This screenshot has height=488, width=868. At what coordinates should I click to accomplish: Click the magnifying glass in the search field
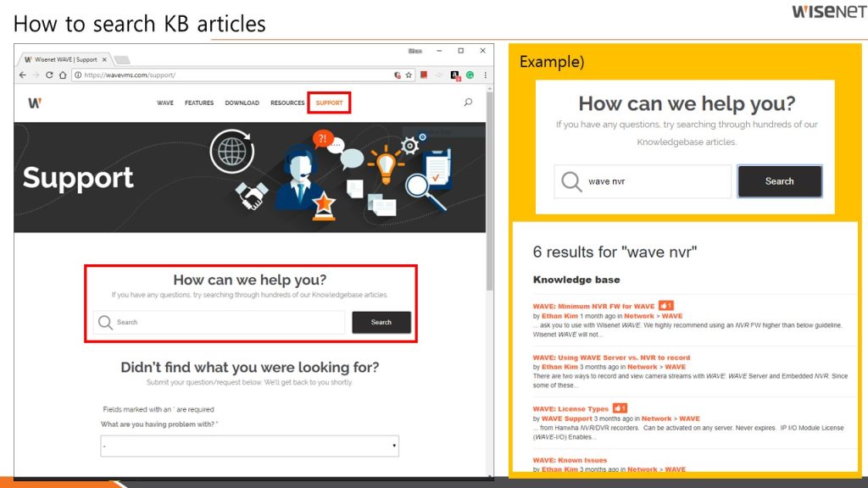pos(106,323)
